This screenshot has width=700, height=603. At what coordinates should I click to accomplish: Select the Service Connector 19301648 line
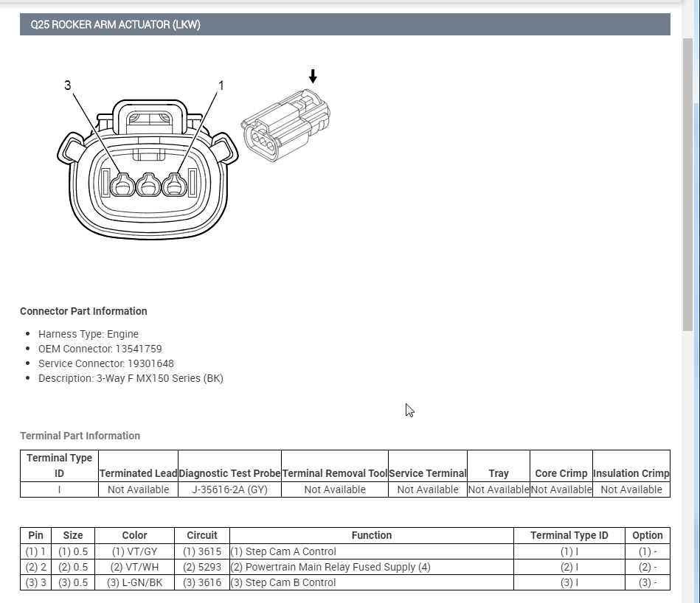[x=105, y=363]
